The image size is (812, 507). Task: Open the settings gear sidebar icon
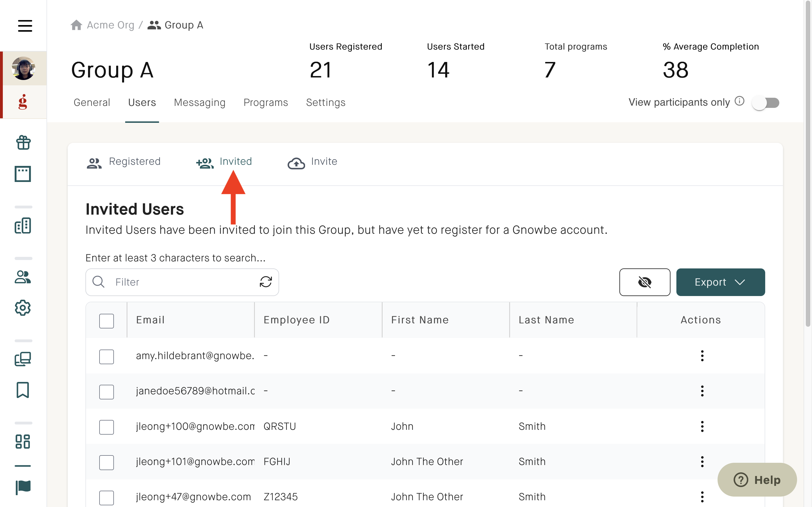23,308
